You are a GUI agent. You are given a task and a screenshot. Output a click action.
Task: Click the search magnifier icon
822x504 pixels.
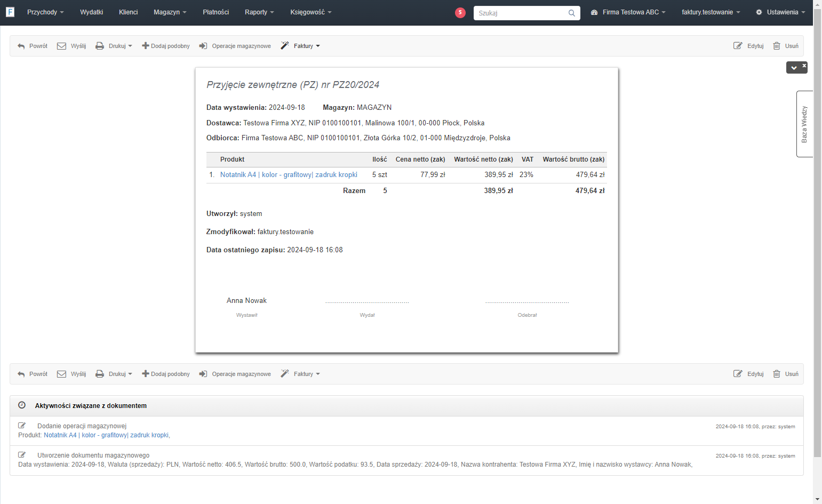click(x=572, y=13)
